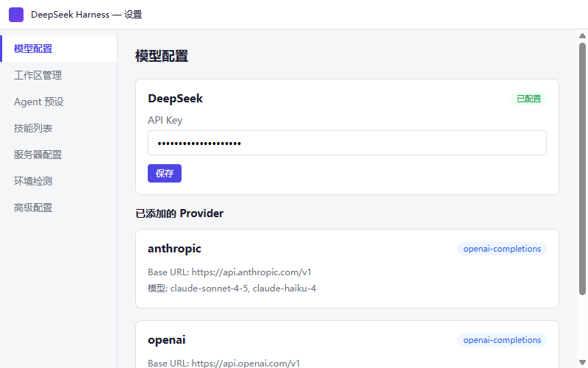588x368 pixels.
Task: Select the anthropic Base URL text
Action: coord(229,272)
